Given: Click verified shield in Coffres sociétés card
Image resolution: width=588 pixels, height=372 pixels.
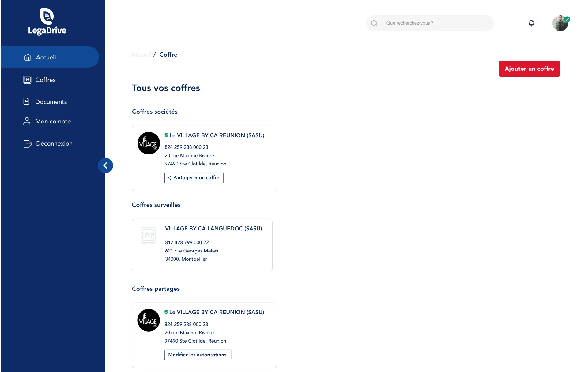Looking at the screenshot, I should [x=166, y=135].
